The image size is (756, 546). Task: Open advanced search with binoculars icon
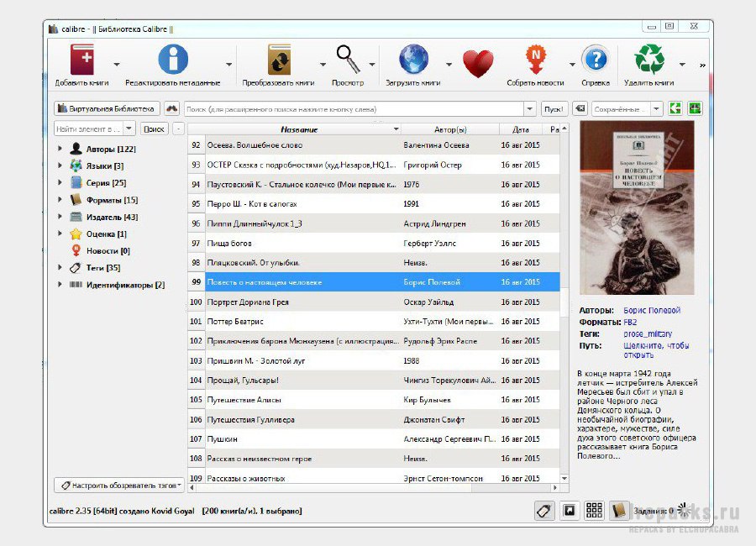point(171,108)
